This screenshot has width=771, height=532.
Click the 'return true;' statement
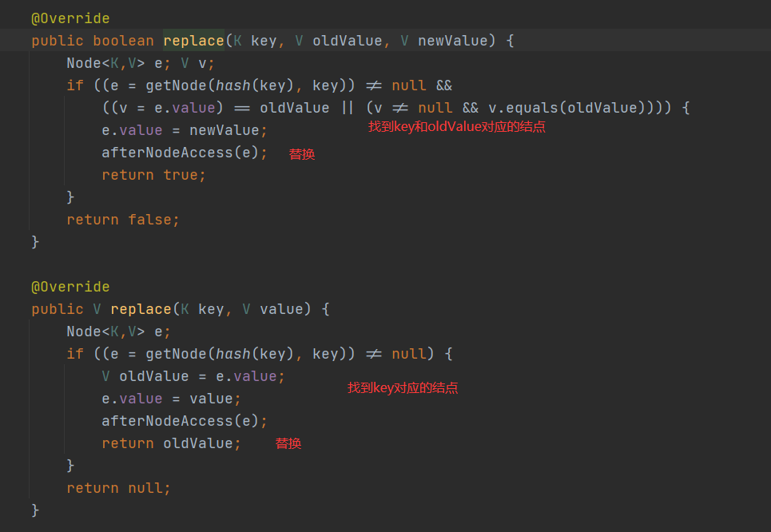coord(153,175)
